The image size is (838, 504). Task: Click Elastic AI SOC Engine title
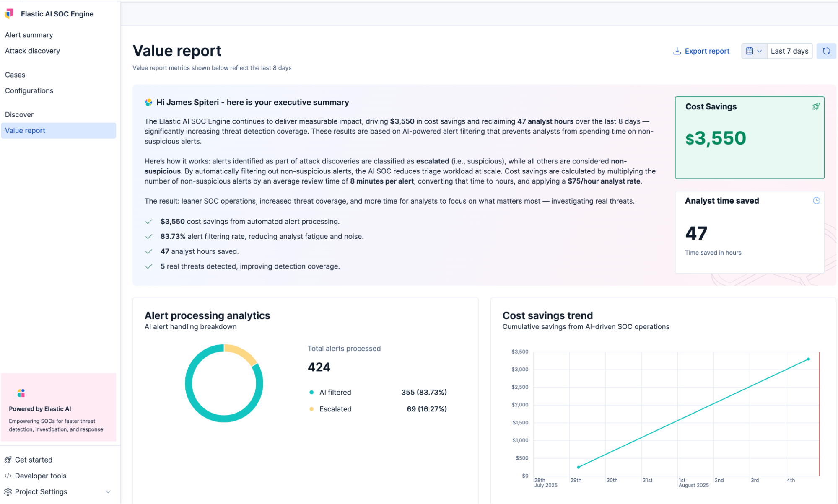click(x=57, y=14)
